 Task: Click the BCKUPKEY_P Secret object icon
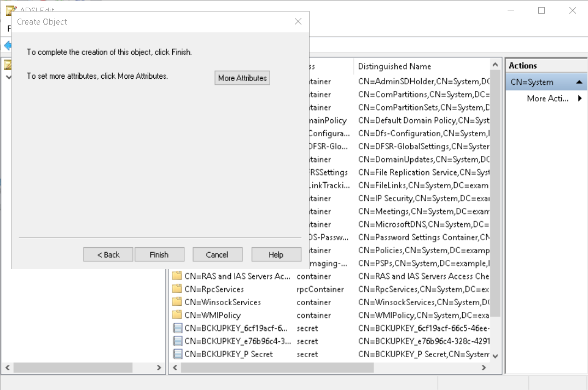click(177, 354)
